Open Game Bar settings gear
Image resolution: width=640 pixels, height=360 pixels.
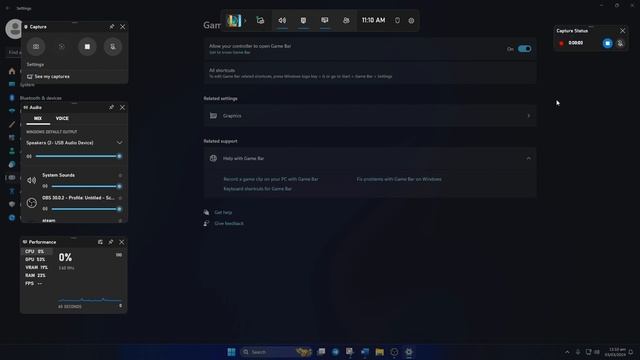411,20
